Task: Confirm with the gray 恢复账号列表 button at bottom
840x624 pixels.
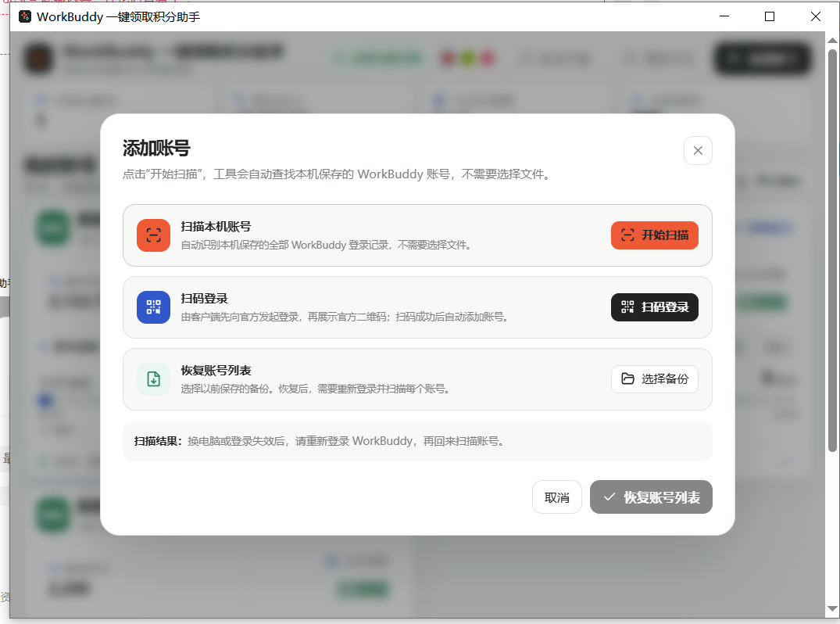Action: (652, 497)
